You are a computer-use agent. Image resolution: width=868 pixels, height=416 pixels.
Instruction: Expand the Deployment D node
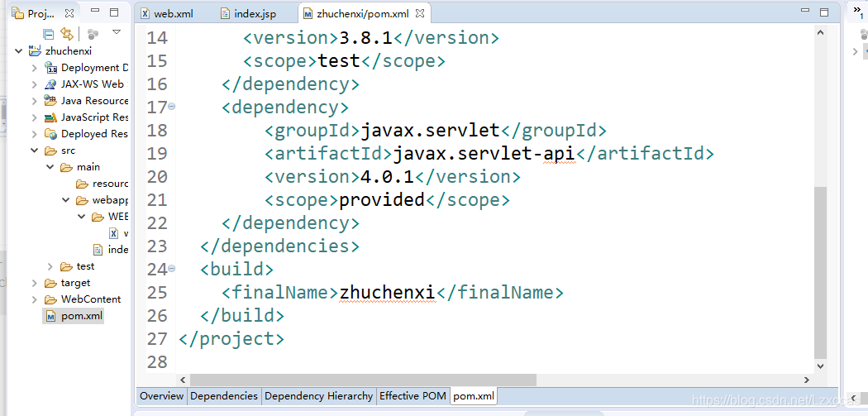35,68
